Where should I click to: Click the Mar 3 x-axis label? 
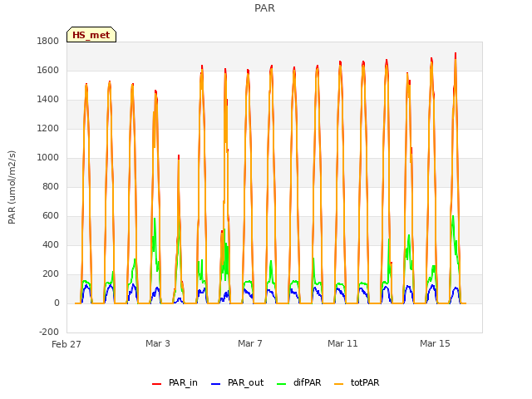pos(158,343)
